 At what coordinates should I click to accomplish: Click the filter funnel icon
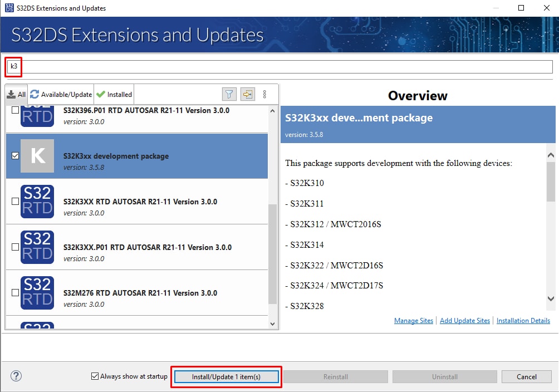pos(228,94)
